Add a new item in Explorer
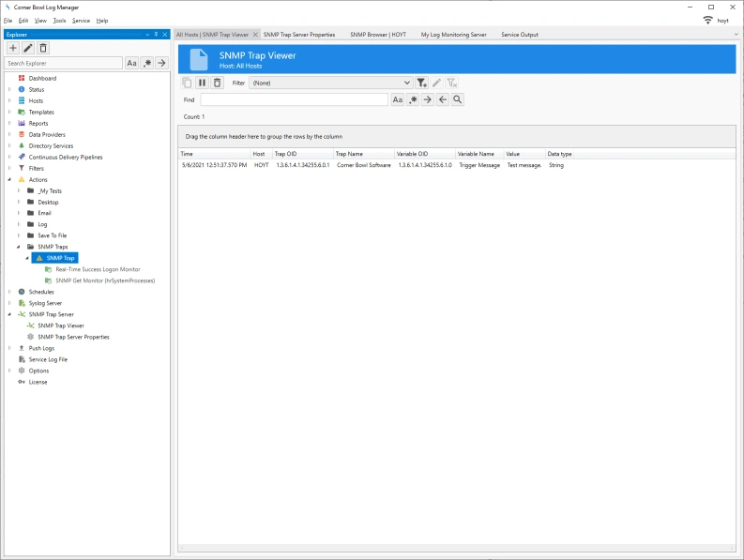This screenshot has width=744, height=560. 13,48
